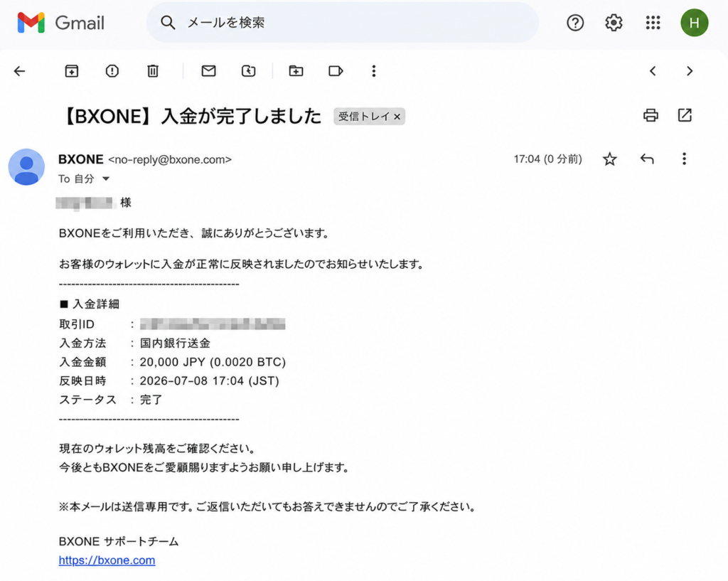The width and height of the screenshot is (728, 581).
Task: Snooze this email
Action: click(248, 71)
